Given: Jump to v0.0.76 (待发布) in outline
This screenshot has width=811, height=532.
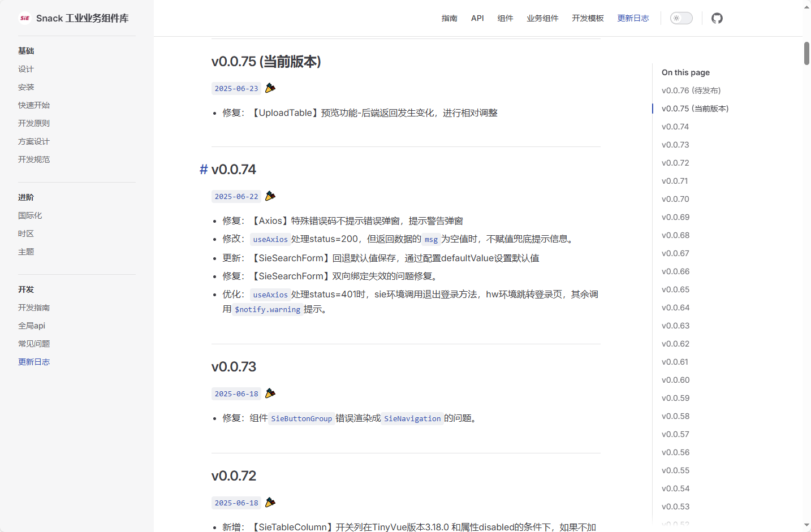Looking at the screenshot, I should pos(691,90).
